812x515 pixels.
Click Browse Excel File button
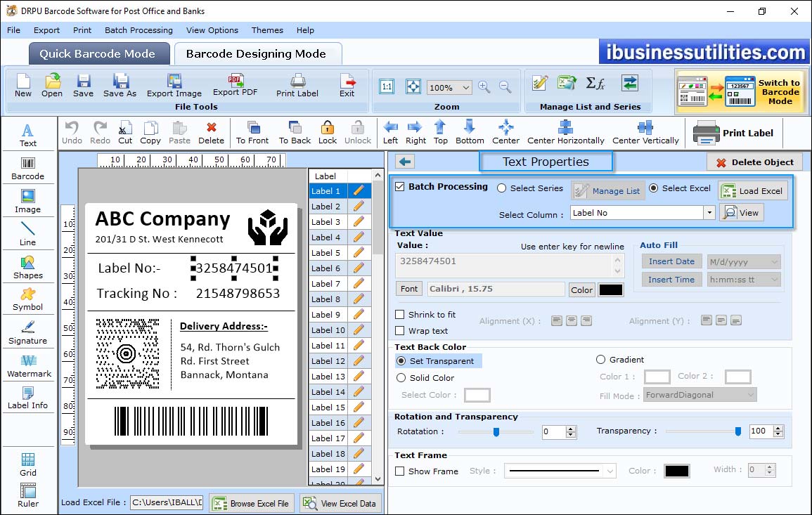coord(252,504)
